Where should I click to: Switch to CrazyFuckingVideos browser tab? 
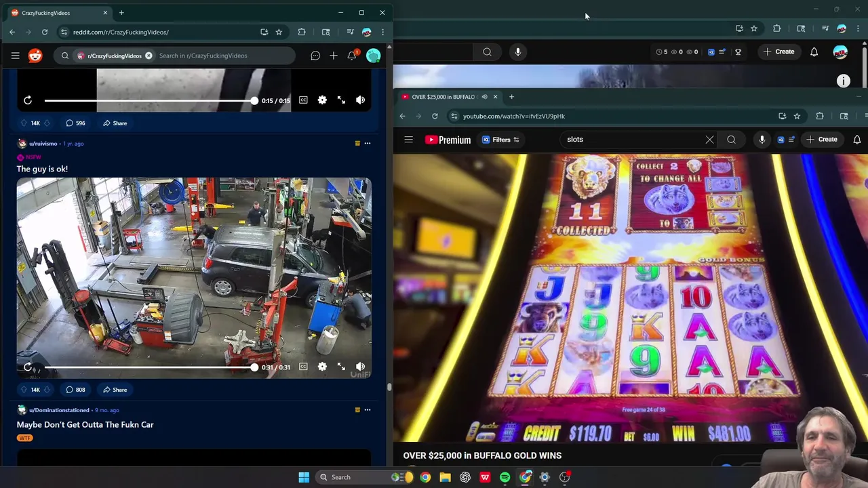pyautogui.click(x=58, y=13)
